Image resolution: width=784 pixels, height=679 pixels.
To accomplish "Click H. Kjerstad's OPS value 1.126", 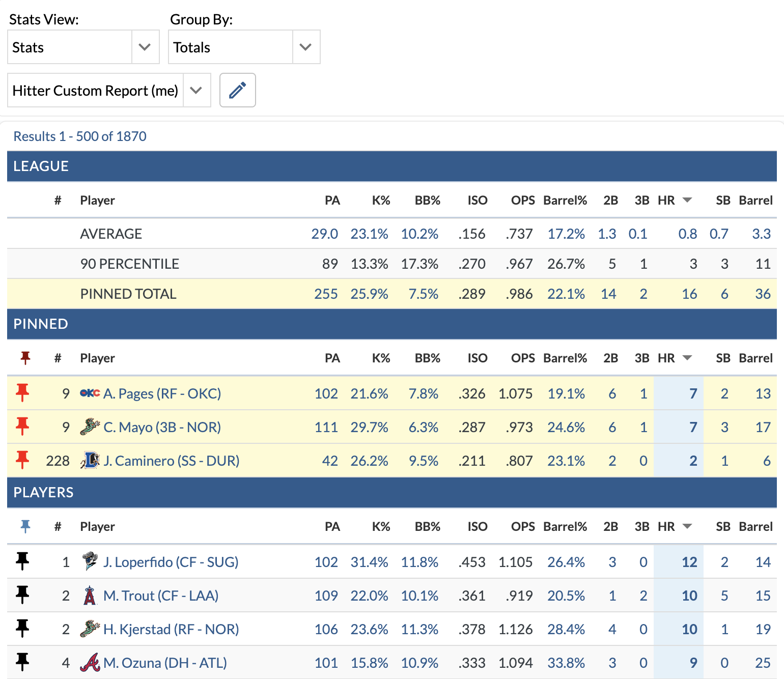I will (516, 629).
